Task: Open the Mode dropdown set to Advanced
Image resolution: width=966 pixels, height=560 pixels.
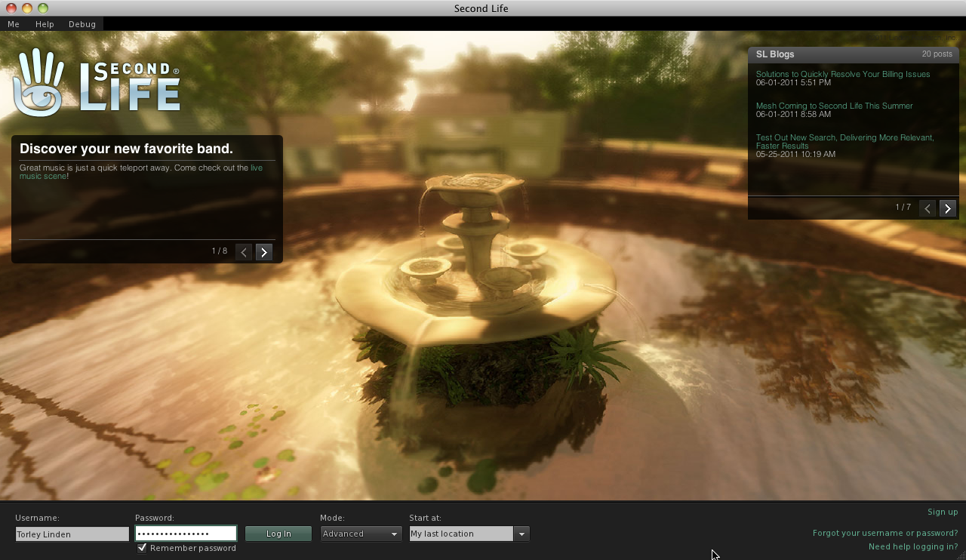Action: (361, 534)
